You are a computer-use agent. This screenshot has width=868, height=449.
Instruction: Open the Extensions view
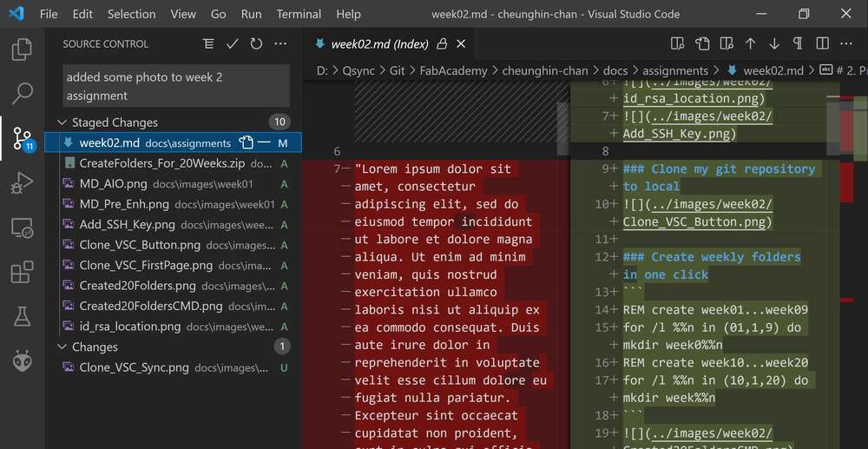(23, 273)
